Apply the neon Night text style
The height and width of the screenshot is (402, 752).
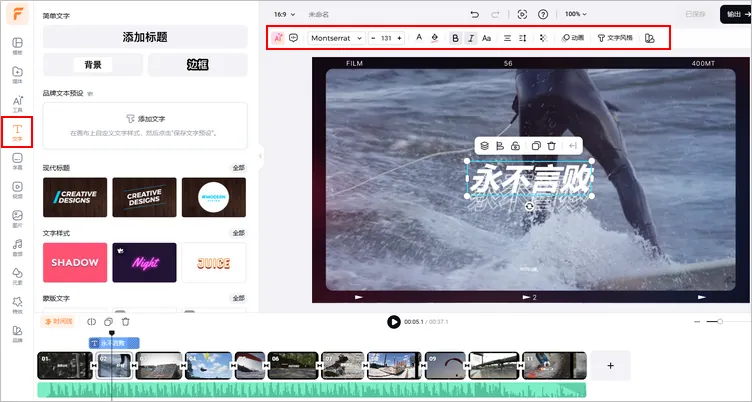(144, 262)
